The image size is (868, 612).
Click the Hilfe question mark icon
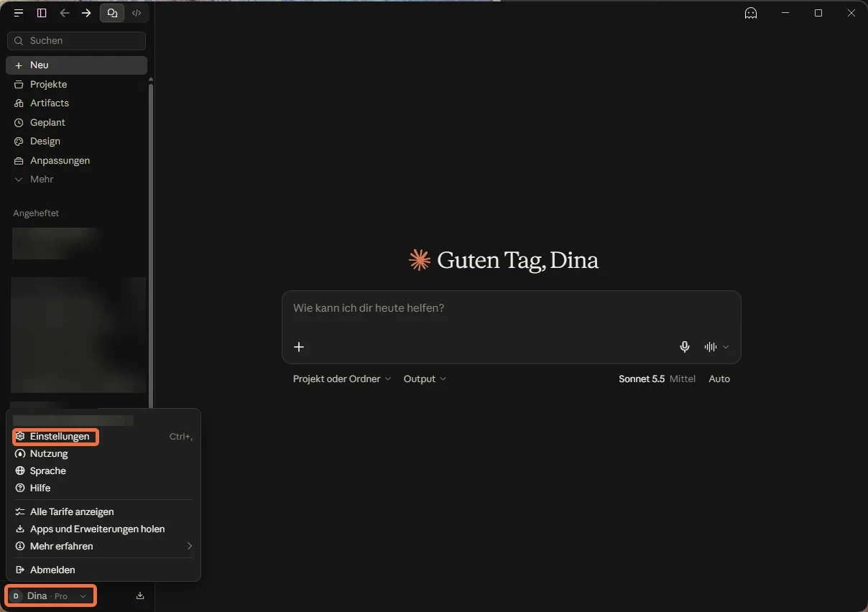tap(20, 488)
